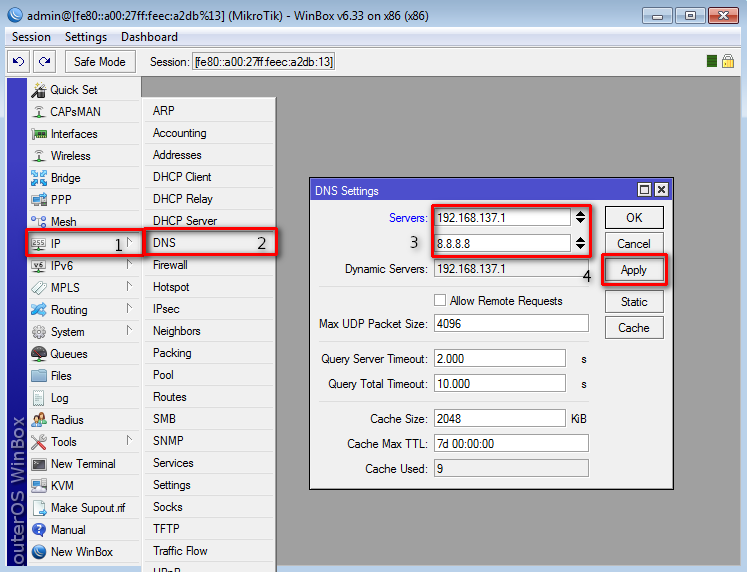Expand the IPv6 submenu arrow
Screen dimensions: 747x572
(x=129, y=265)
